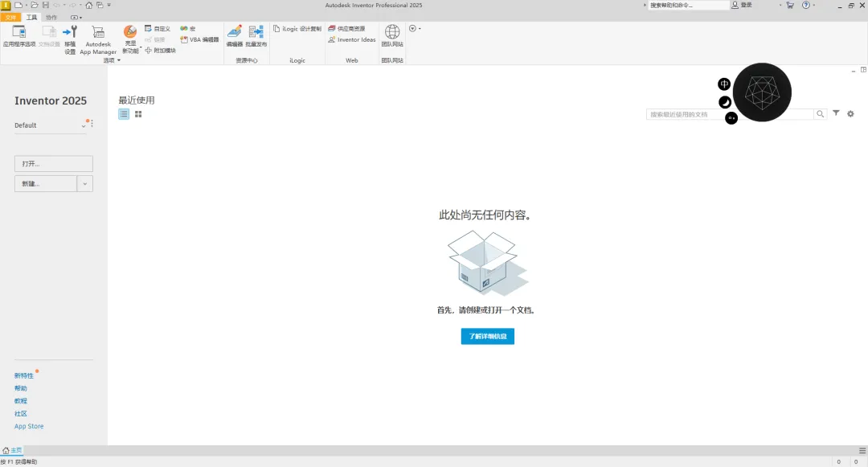Click the shopping cart icon in title bar
Viewport: 868px width, 467px height.
point(790,5)
